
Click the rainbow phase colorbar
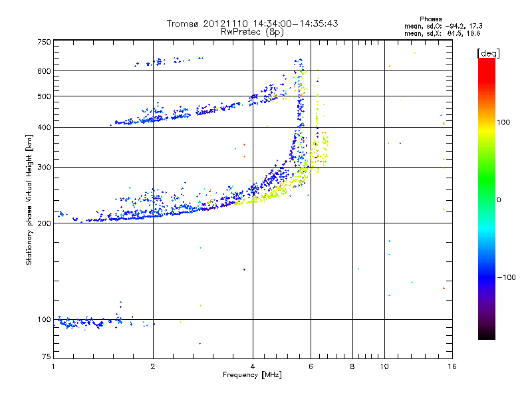(487, 198)
